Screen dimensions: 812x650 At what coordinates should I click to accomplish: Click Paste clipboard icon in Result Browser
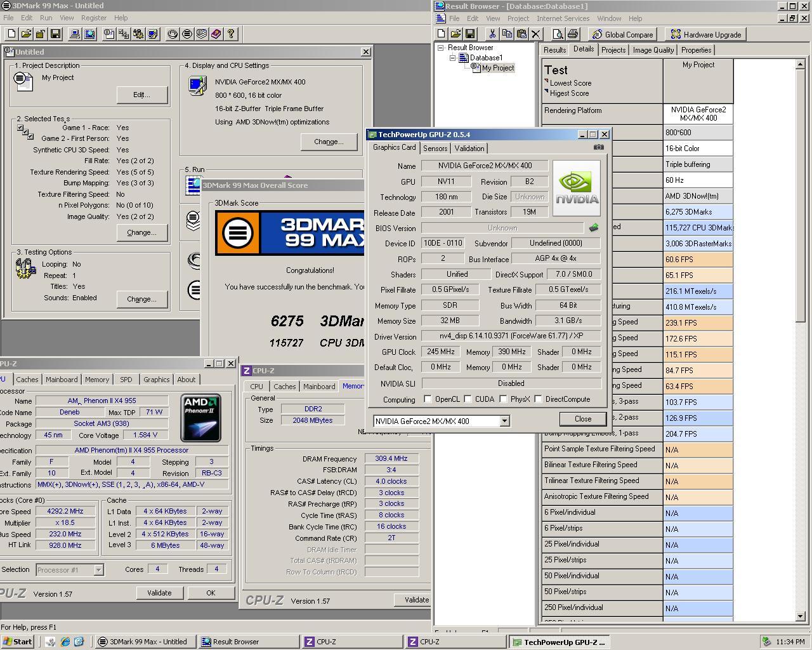[x=521, y=34]
